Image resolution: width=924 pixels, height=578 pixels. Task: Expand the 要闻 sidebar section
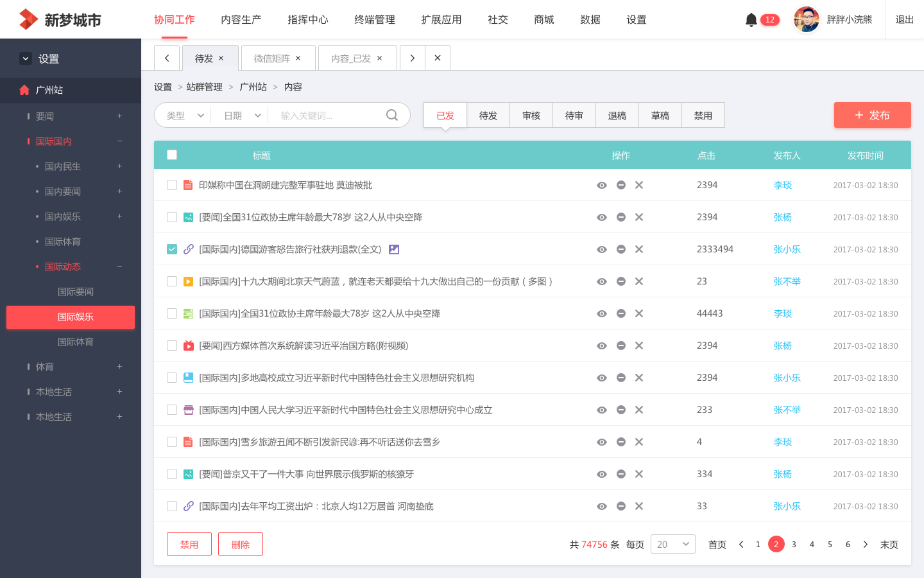[119, 116]
